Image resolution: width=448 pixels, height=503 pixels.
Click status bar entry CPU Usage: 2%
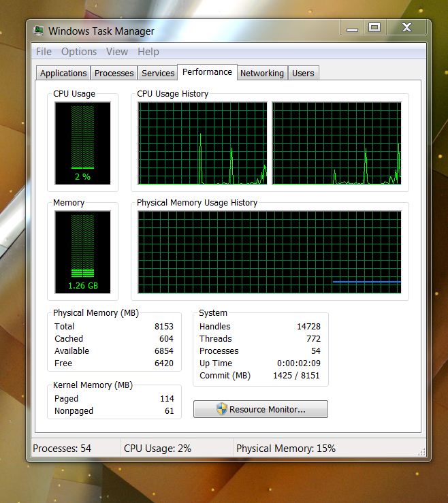pyautogui.click(x=157, y=448)
